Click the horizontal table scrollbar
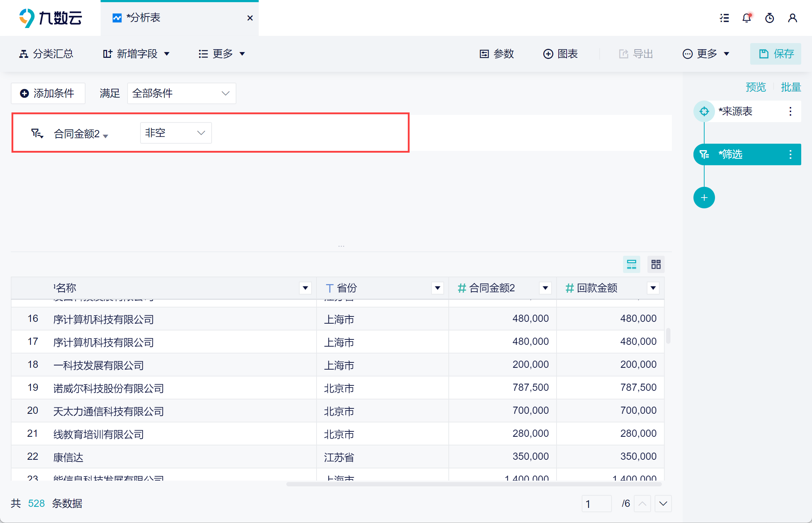Screen dimensions: 812x523 [474, 484]
